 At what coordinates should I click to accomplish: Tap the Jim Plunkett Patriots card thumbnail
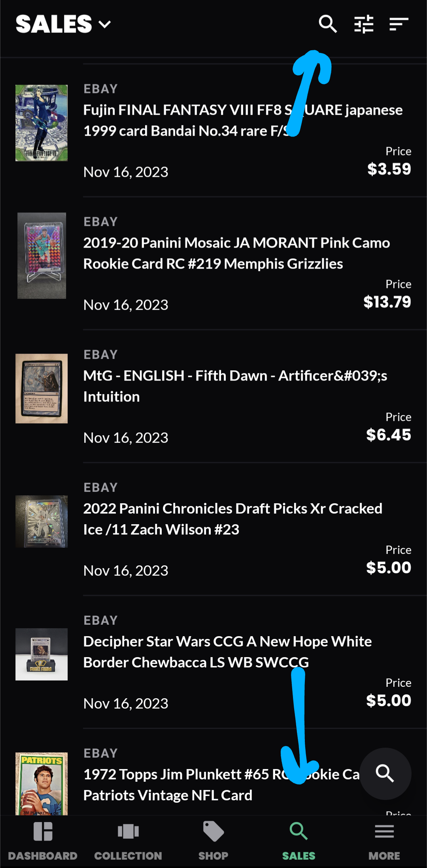tap(42, 783)
